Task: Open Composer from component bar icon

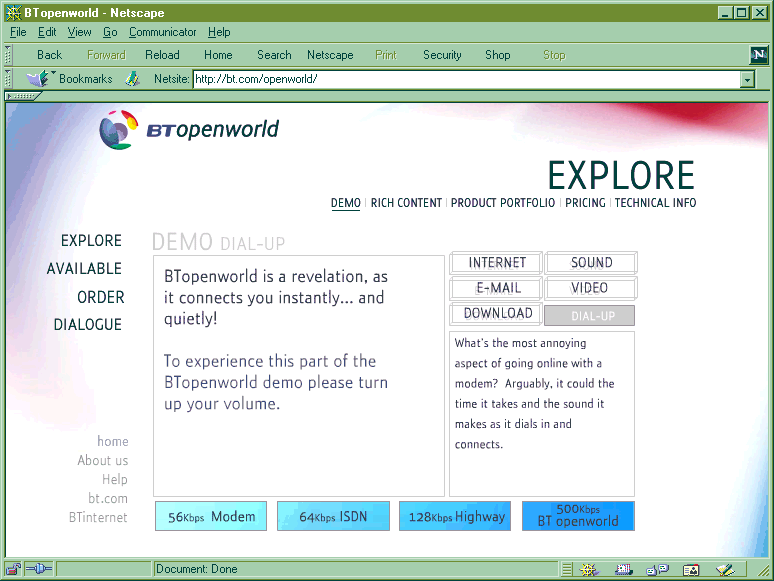Action: coord(725,570)
